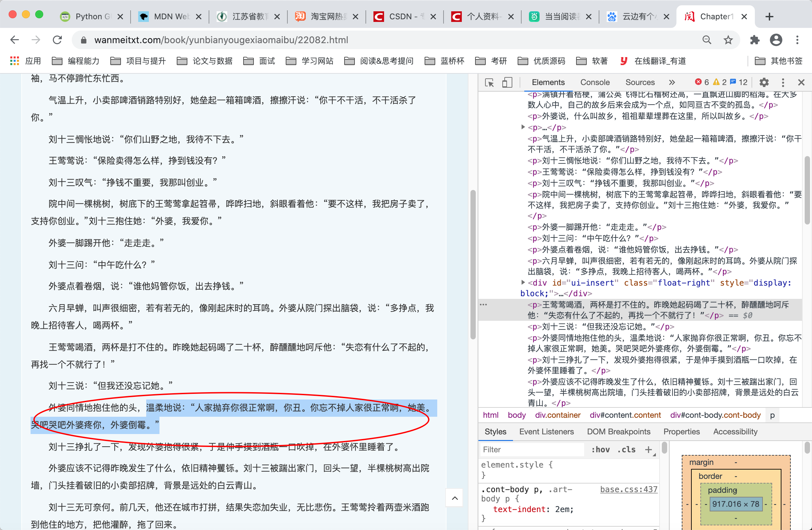Add a new style rule with plus icon
Image resolution: width=812 pixels, height=530 pixels.
(x=649, y=450)
